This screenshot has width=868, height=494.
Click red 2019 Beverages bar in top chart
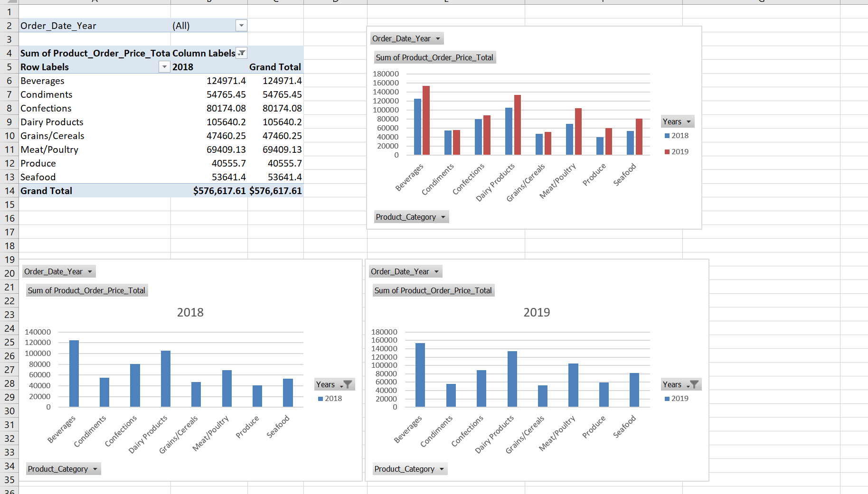(x=426, y=121)
